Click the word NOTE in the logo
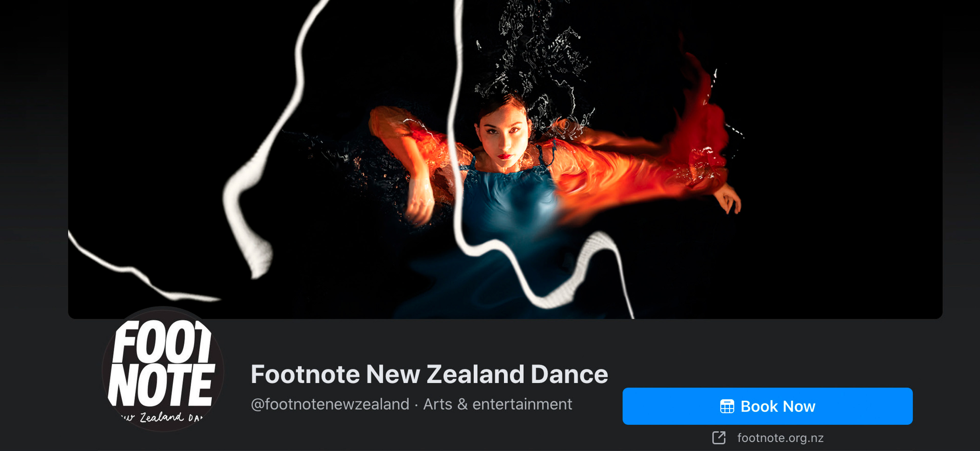The width and height of the screenshot is (980, 451). click(161, 385)
